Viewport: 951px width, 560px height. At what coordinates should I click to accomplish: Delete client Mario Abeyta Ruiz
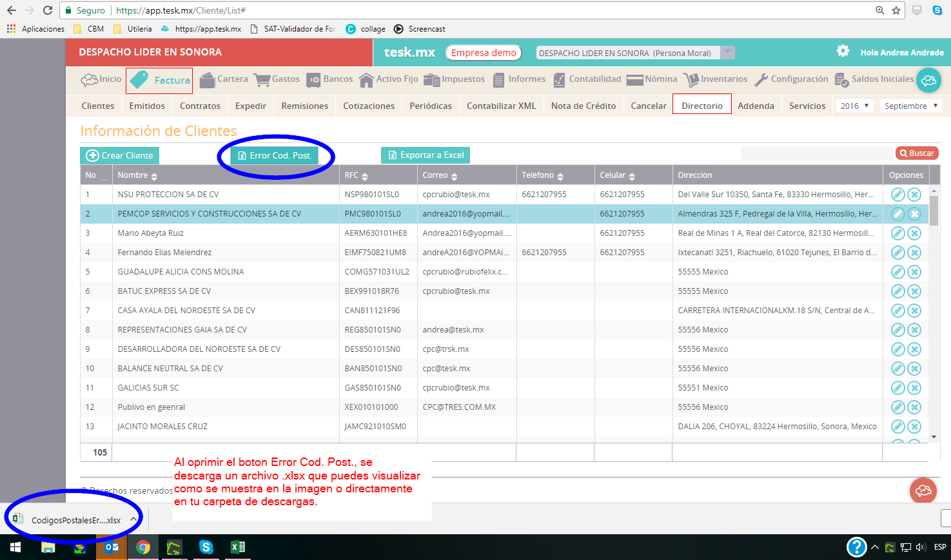click(914, 233)
